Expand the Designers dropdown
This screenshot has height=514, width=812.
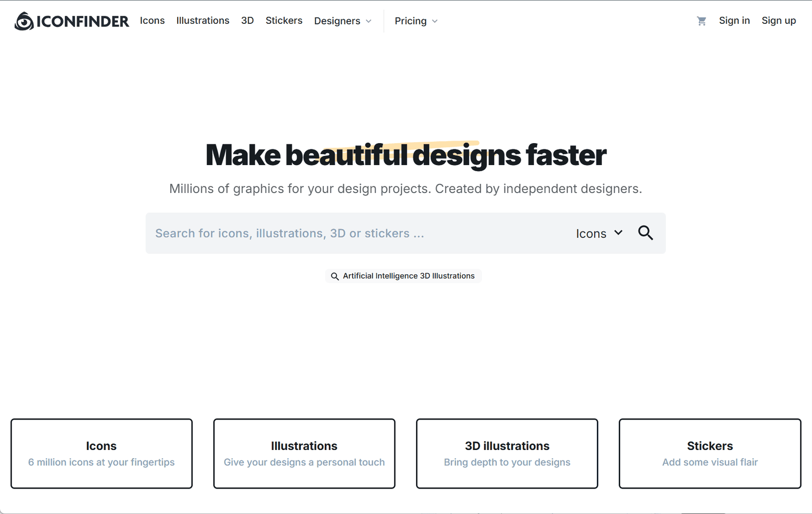pos(343,21)
